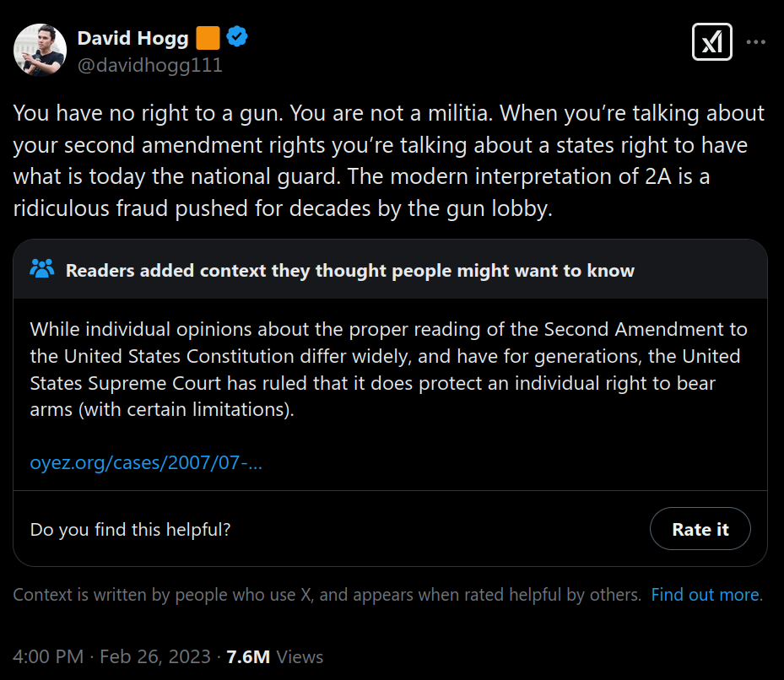Screen dimensions: 784x680
Task: Open the oyez.org case link
Action: click(146, 462)
